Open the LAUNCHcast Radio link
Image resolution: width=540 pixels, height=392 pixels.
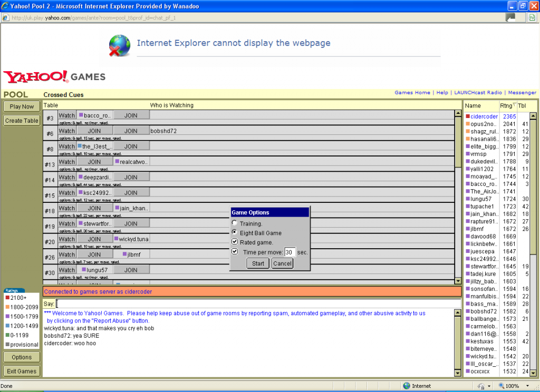(x=478, y=93)
